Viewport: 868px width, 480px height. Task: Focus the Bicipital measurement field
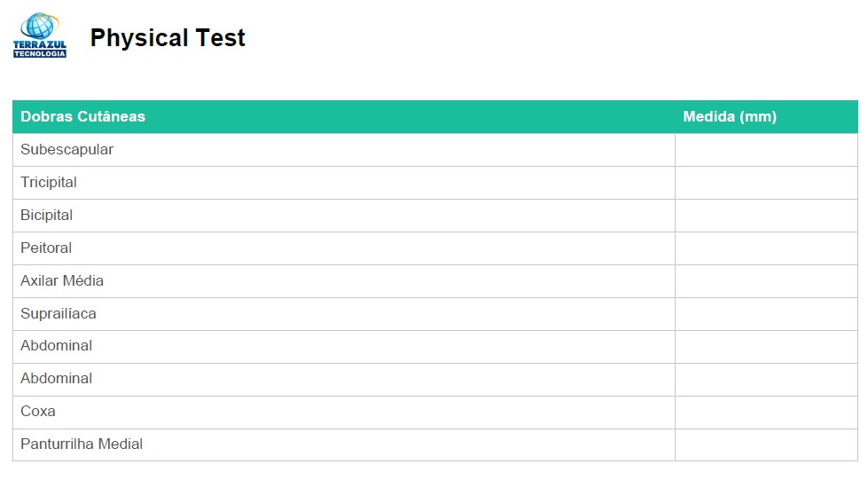click(x=766, y=216)
